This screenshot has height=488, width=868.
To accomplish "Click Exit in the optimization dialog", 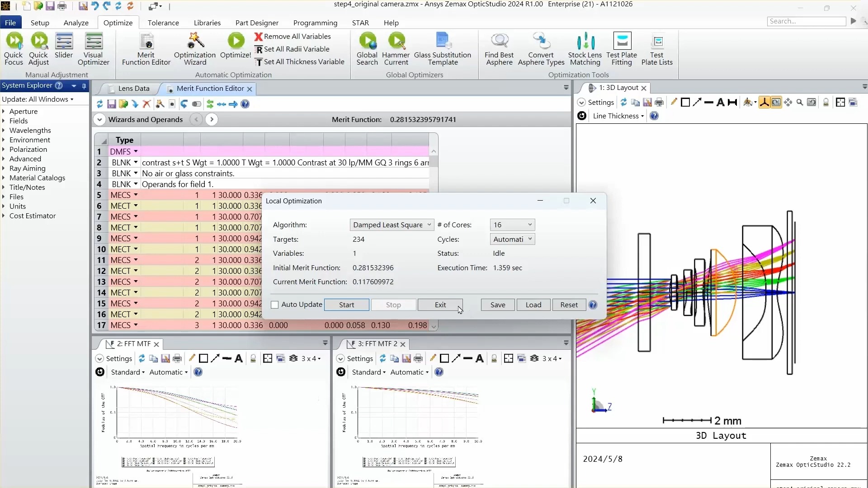I will tap(440, 305).
